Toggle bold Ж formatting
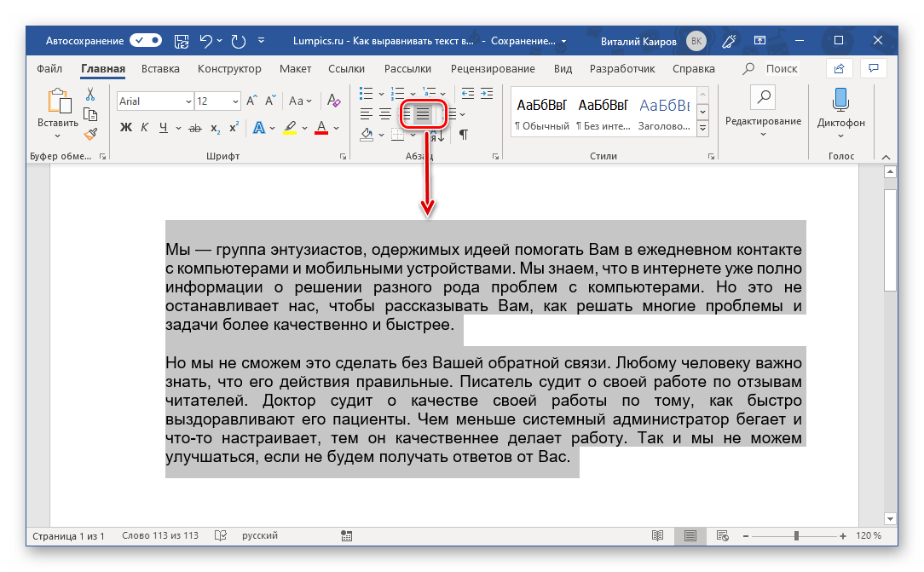924x572 pixels. click(125, 128)
